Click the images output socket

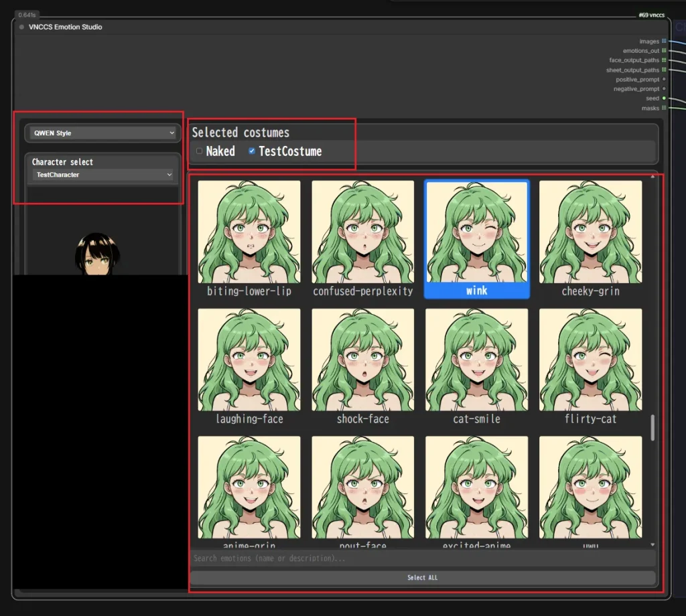click(664, 42)
